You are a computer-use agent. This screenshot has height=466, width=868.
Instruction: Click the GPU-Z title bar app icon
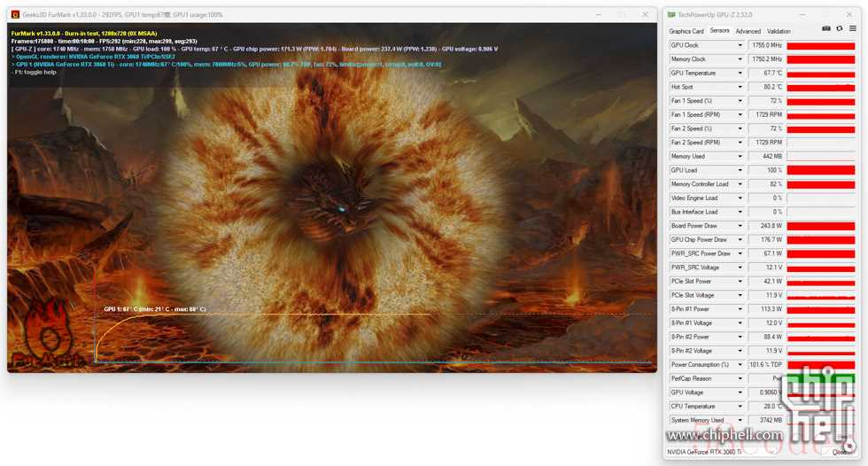coord(671,14)
